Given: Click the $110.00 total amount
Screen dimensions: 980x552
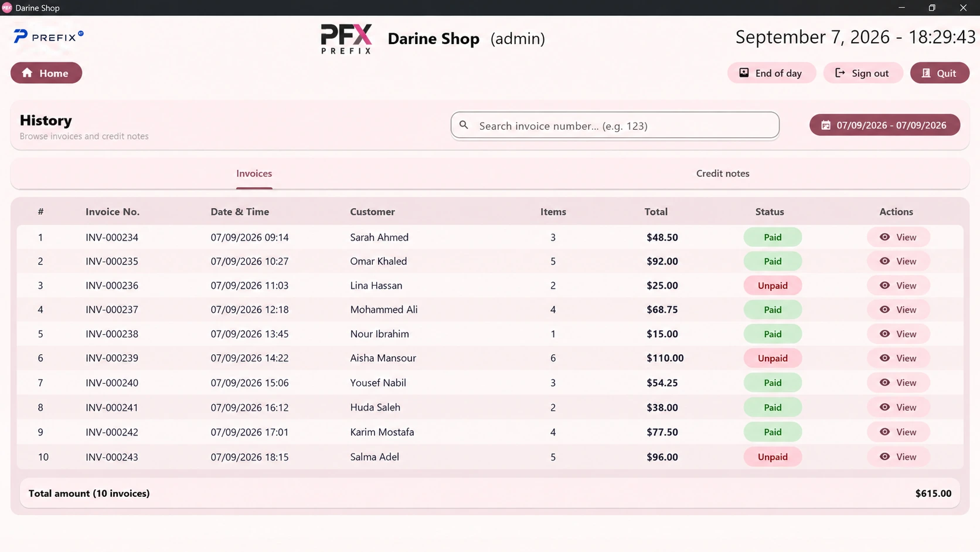Looking at the screenshot, I should point(665,358).
